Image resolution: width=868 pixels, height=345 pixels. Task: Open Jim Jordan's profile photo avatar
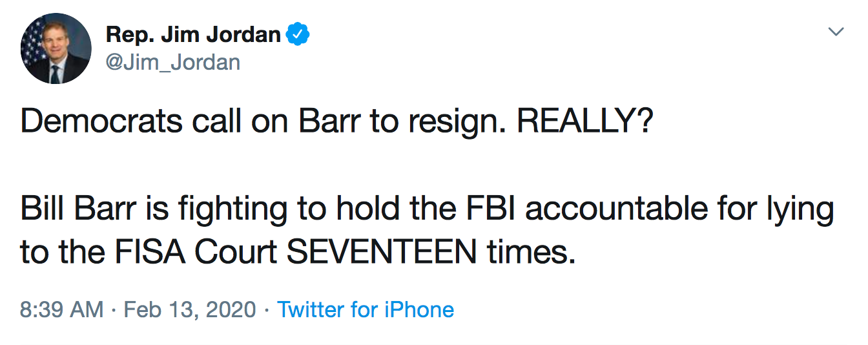click(x=56, y=48)
